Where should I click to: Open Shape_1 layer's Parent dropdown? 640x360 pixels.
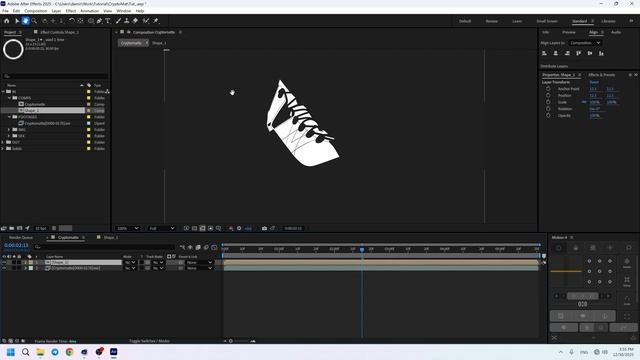pyautogui.click(x=200, y=262)
